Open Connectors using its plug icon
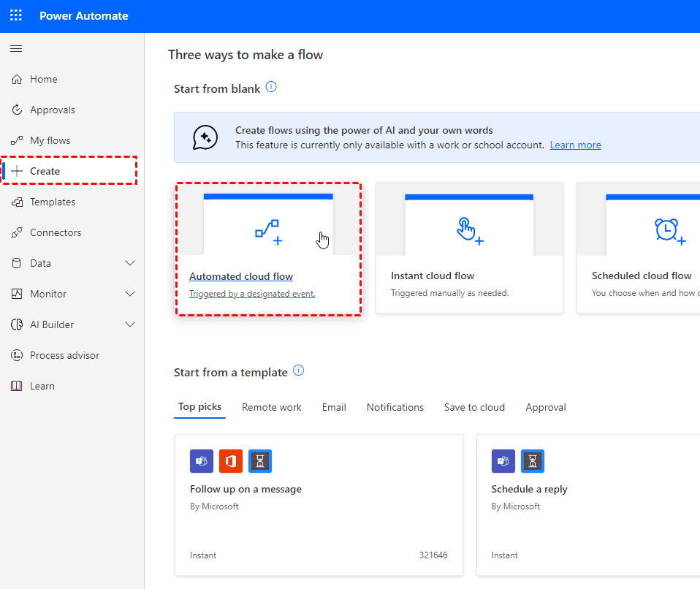This screenshot has width=700, height=589. [16, 232]
